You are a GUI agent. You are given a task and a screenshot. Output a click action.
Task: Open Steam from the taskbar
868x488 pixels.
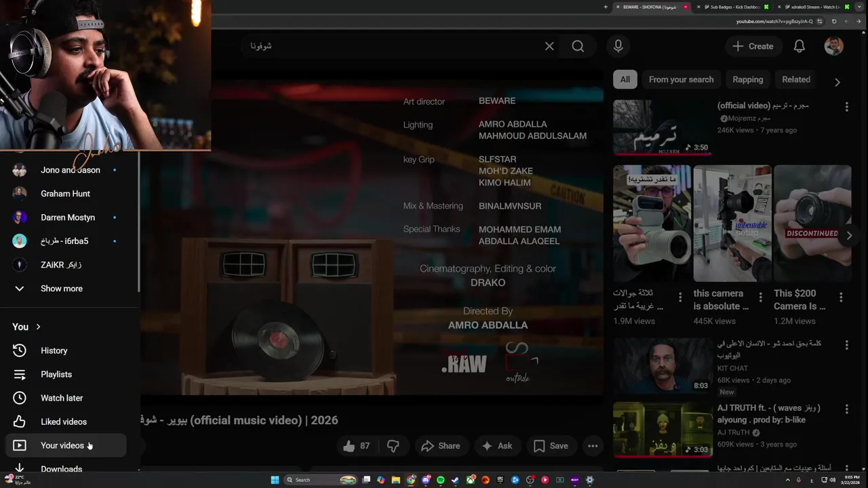pos(454,480)
